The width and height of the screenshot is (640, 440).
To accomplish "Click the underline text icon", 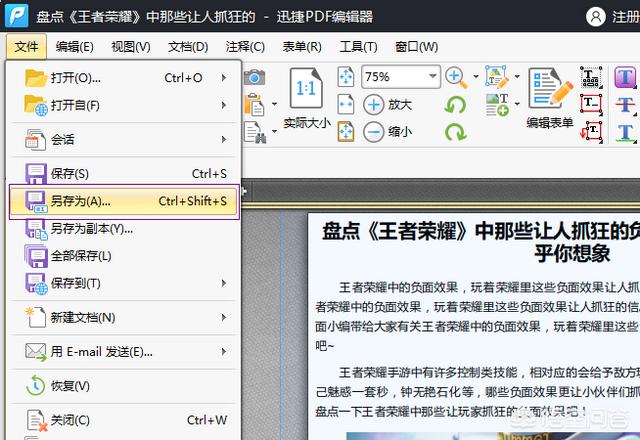I will click(626, 133).
